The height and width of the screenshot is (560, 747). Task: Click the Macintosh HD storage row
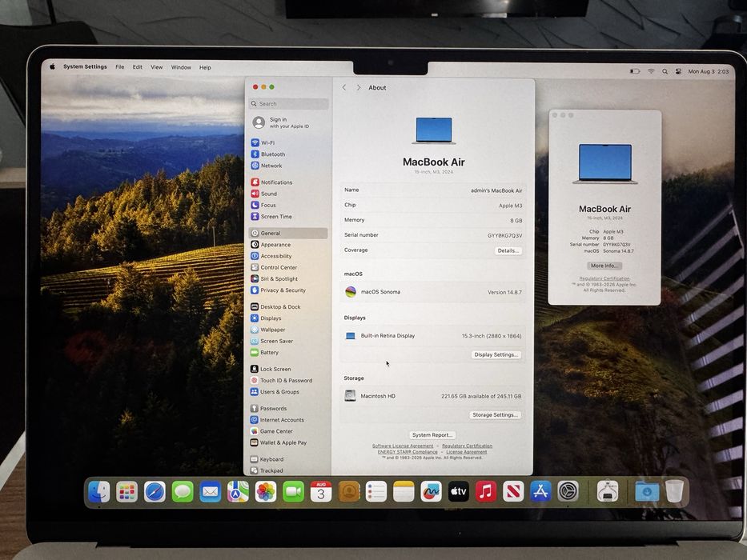tap(432, 396)
